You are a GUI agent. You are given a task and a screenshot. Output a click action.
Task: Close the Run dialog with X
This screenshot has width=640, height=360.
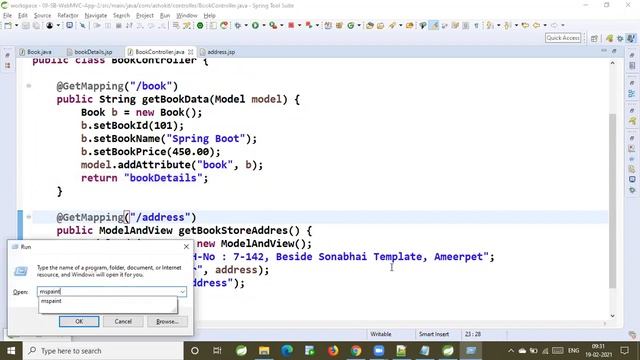click(x=186, y=247)
